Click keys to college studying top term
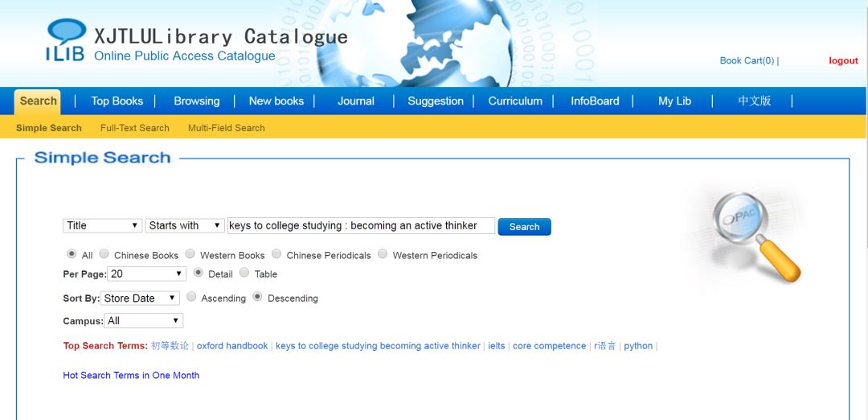Image resolution: width=868 pixels, height=420 pixels. (x=378, y=346)
